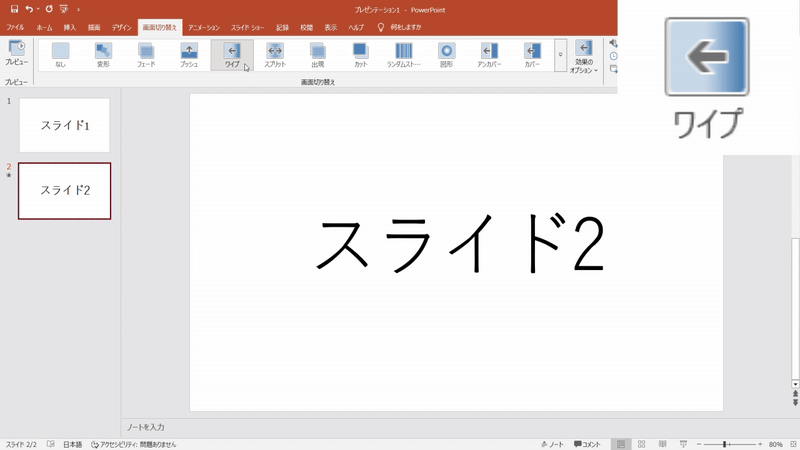The image size is (800, 450).
Task: Apply the 出現 (Reveal) transition
Action: pyautogui.click(x=318, y=55)
